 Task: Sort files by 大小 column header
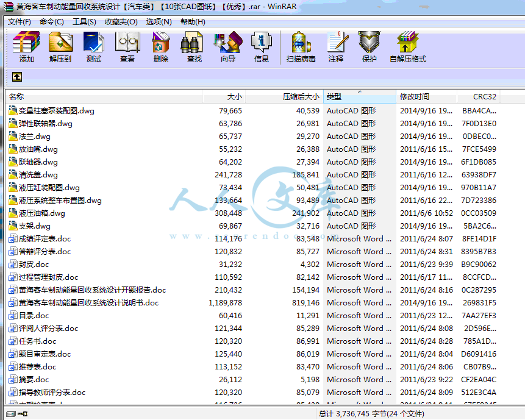click(x=224, y=97)
